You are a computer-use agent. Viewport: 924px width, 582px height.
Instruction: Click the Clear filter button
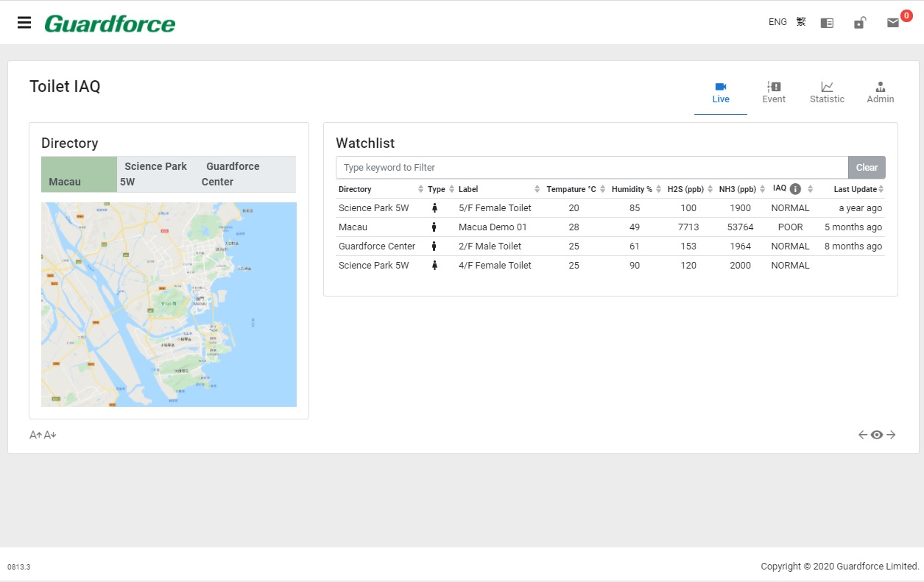(867, 168)
